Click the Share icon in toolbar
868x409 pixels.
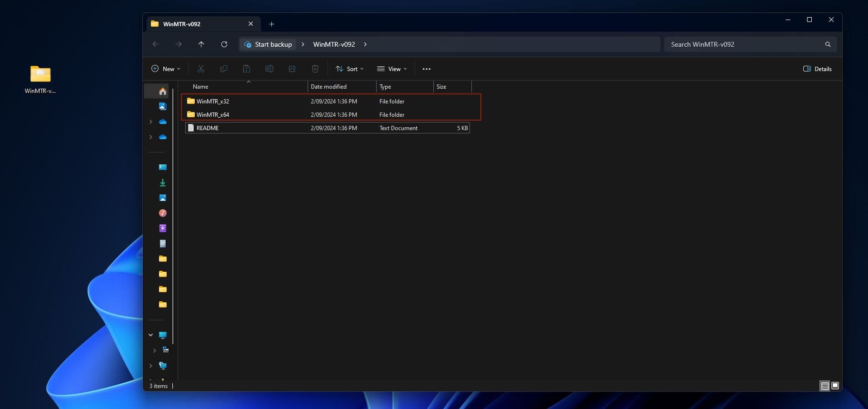[292, 69]
